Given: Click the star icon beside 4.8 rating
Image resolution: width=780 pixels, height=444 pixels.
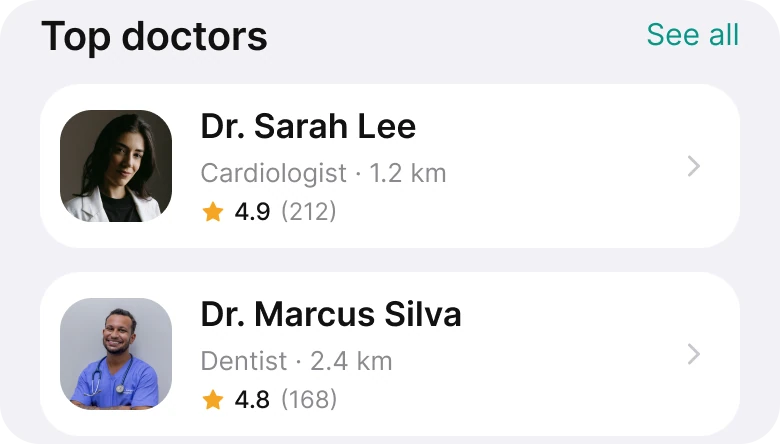Looking at the screenshot, I should pos(213,399).
